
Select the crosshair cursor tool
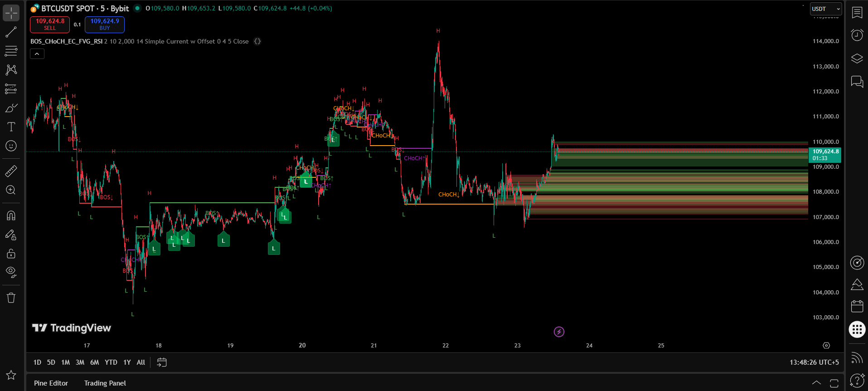(x=11, y=13)
